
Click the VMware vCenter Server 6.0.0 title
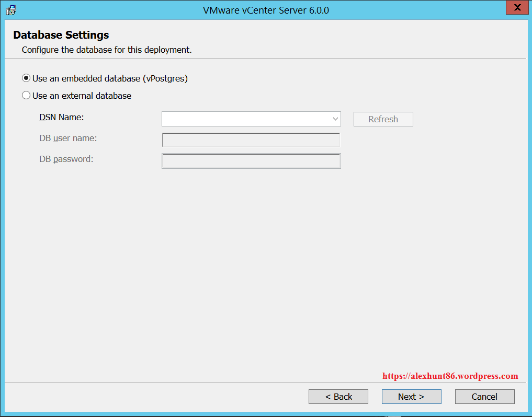coord(266,10)
